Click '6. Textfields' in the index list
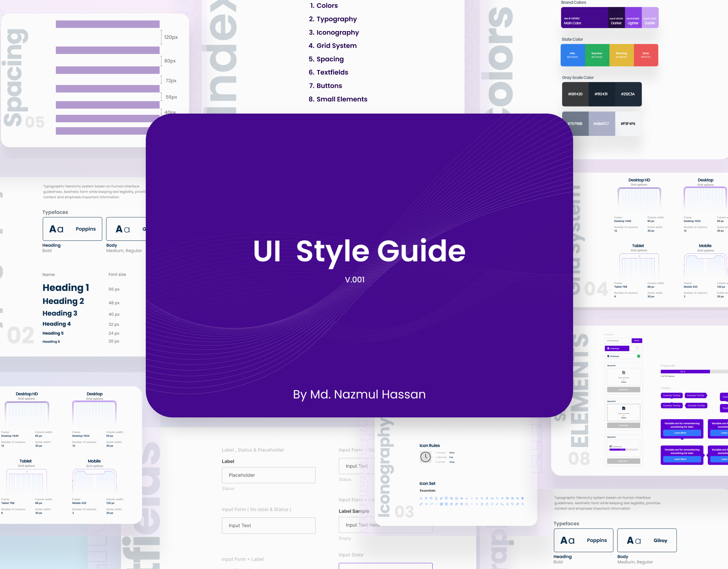728x569 pixels. pyautogui.click(x=328, y=72)
